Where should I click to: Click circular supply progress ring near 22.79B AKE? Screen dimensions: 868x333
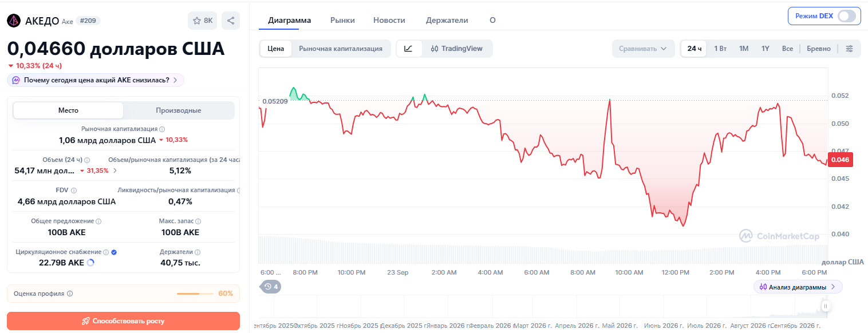(x=90, y=263)
